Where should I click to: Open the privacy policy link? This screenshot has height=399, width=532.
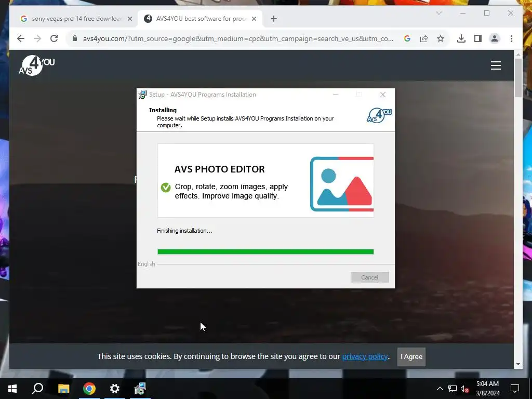point(365,356)
